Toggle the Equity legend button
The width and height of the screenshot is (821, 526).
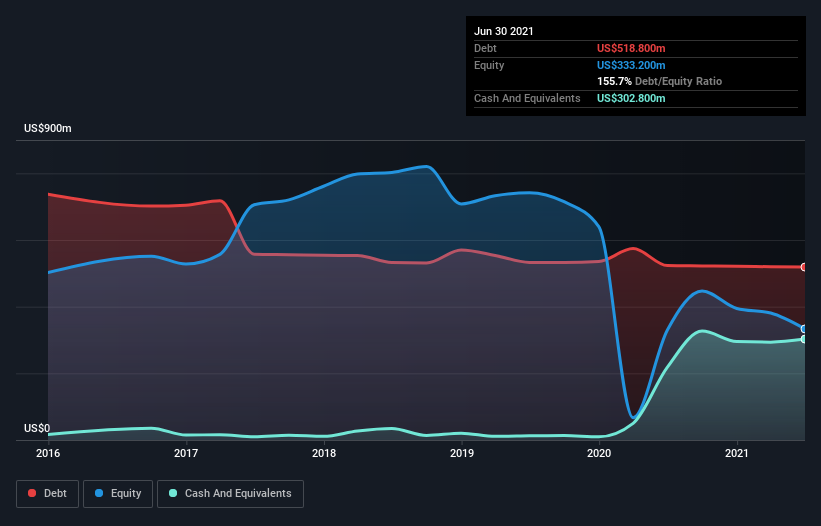point(118,494)
